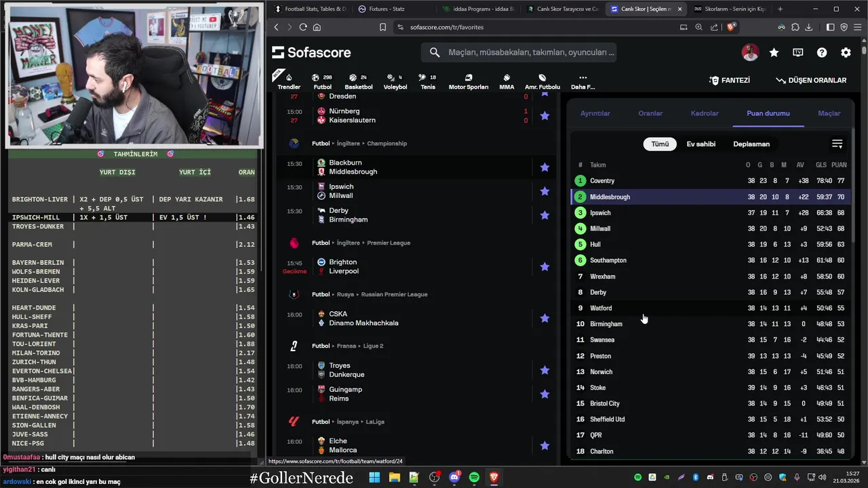Image resolution: width=868 pixels, height=488 pixels.
Task: Open Watford team row in standings
Action: click(x=710, y=308)
